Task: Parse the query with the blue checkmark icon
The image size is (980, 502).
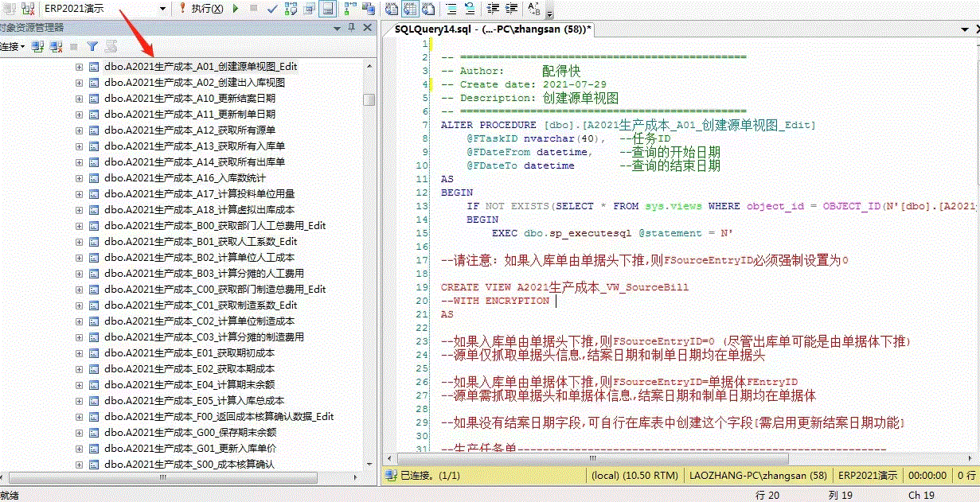Action: (272, 8)
